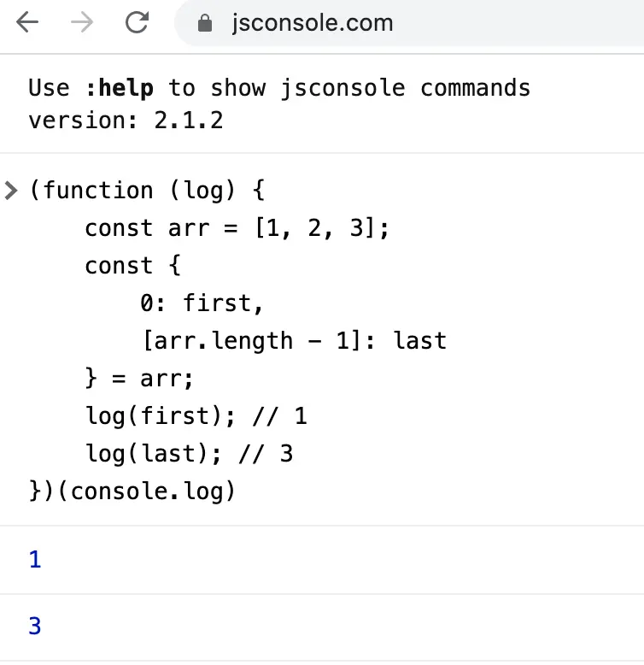Viewport: 644px width, 665px height.
Task: Click the jsconsole.com address bar
Action: point(410,23)
